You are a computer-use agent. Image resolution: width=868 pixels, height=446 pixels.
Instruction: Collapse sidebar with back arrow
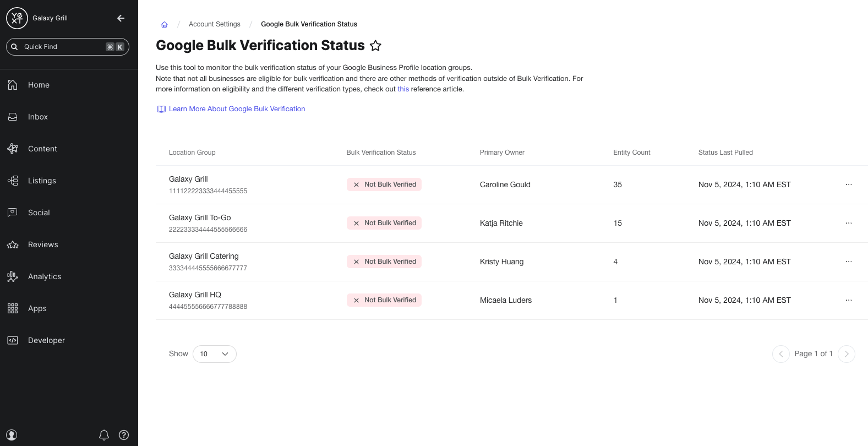click(121, 18)
